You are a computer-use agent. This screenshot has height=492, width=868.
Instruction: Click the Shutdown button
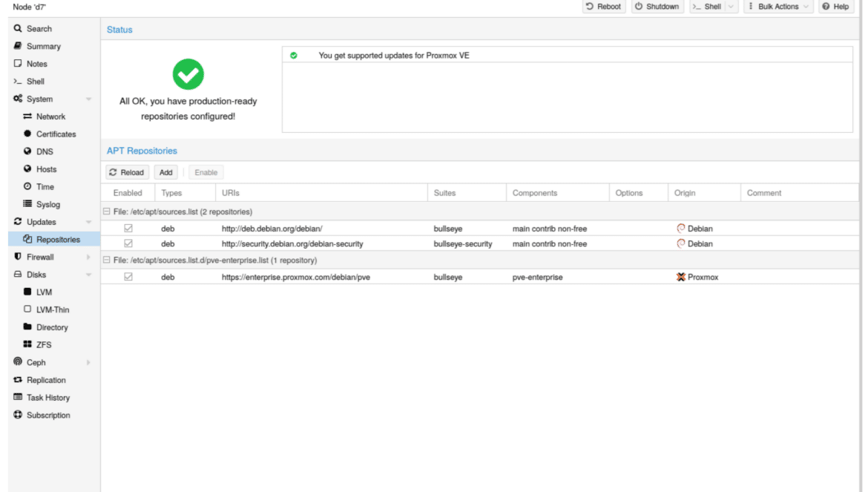(657, 7)
